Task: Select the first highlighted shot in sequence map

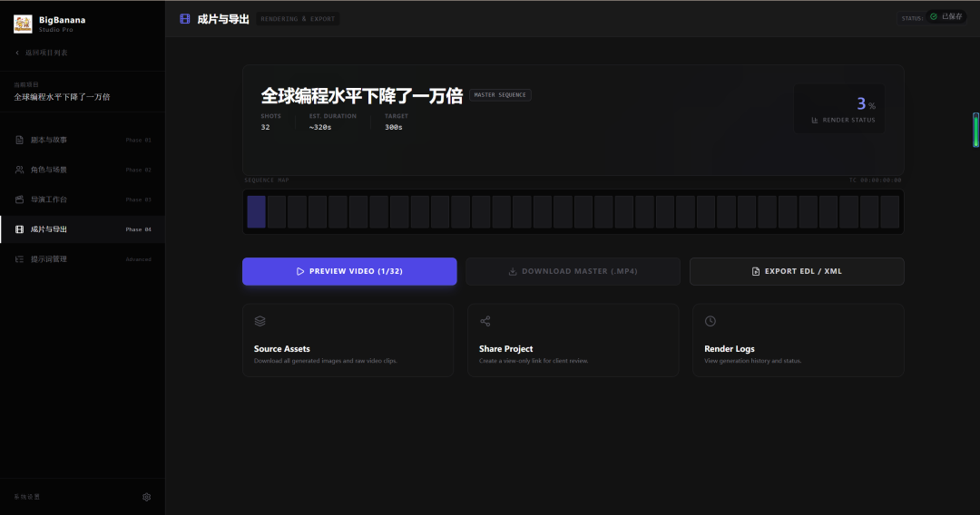Action: [x=256, y=212]
